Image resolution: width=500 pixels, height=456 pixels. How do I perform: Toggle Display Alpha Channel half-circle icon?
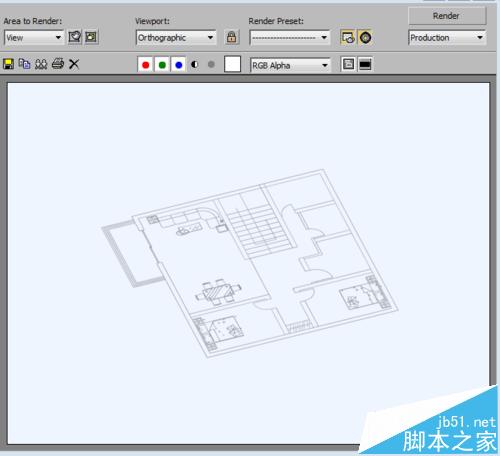pyautogui.click(x=195, y=64)
